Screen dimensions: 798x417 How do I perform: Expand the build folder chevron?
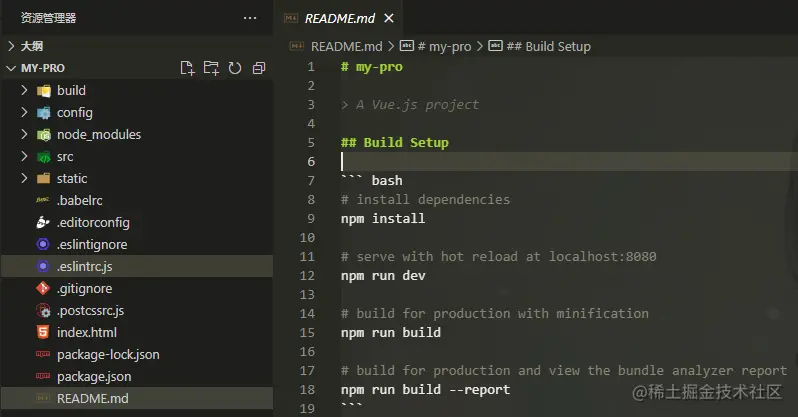click(x=24, y=90)
